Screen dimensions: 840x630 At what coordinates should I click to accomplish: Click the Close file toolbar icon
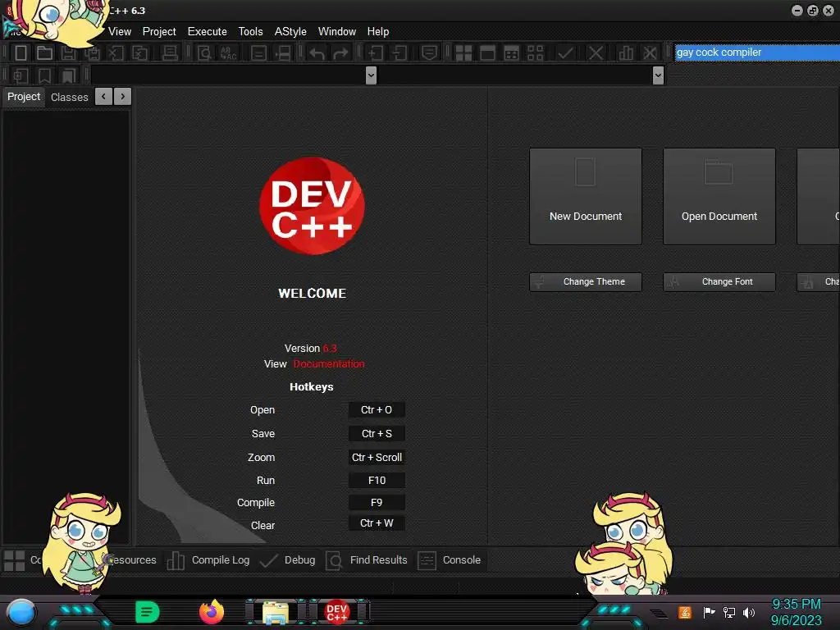(x=116, y=52)
